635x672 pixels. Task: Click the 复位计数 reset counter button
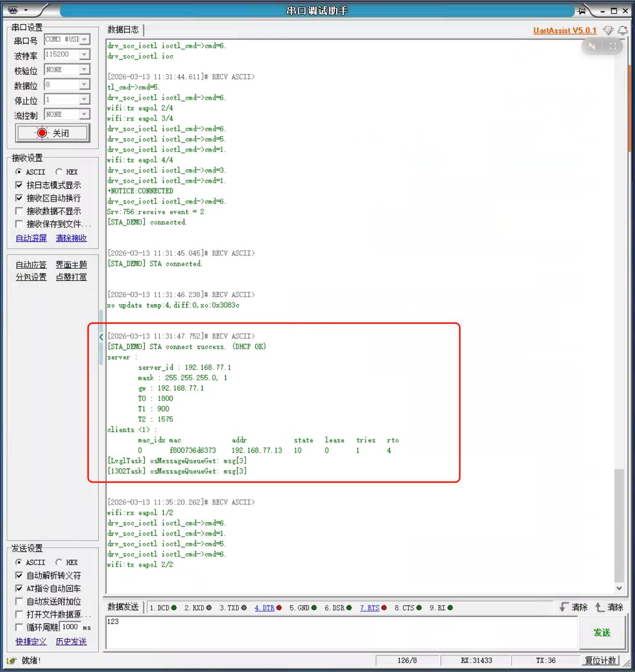pyautogui.click(x=601, y=660)
